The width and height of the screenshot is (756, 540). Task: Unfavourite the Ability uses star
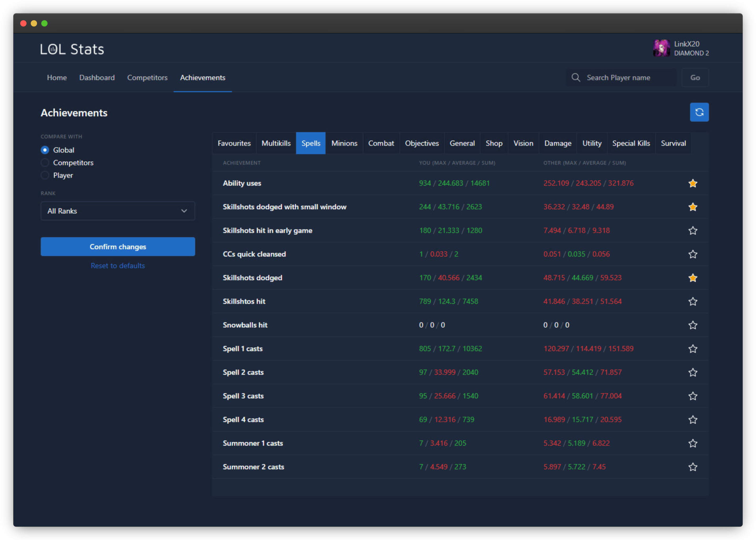[692, 183]
